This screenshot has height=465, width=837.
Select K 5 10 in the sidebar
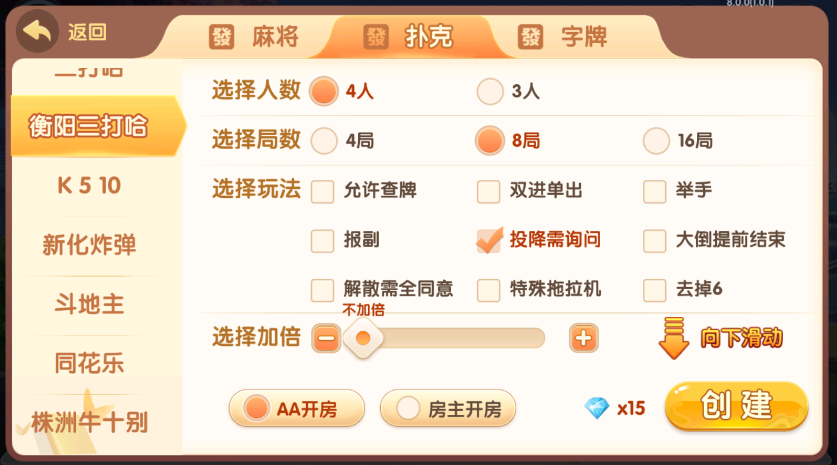90,186
